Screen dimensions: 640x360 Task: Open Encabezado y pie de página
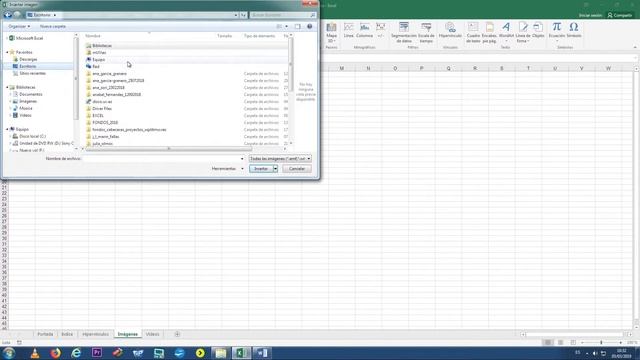click(x=489, y=32)
